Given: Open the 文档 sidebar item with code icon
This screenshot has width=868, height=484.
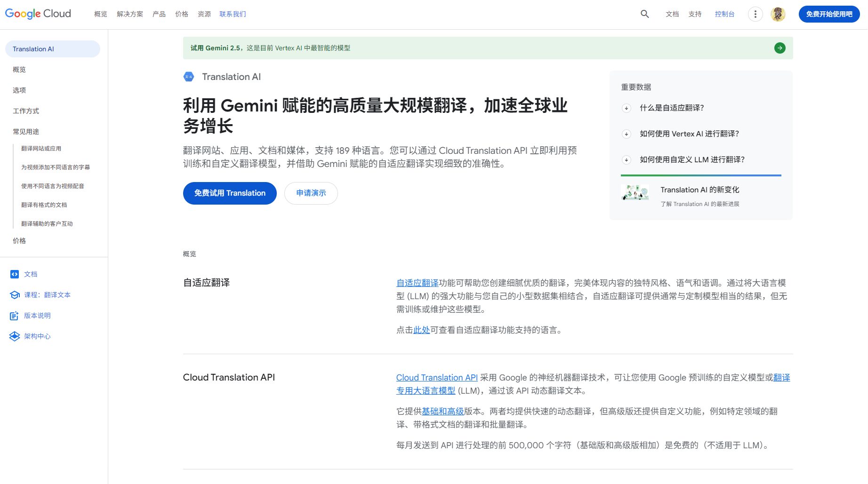Looking at the screenshot, I should pos(30,274).
